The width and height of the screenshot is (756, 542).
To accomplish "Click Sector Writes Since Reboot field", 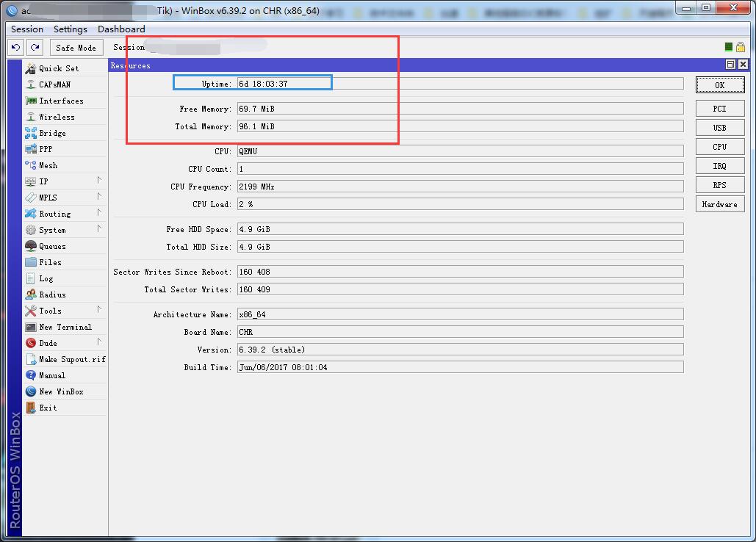I will pos(461,272).
